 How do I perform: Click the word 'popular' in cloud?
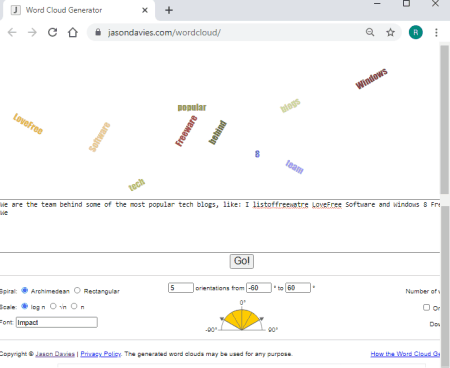[x=192, y=107]
